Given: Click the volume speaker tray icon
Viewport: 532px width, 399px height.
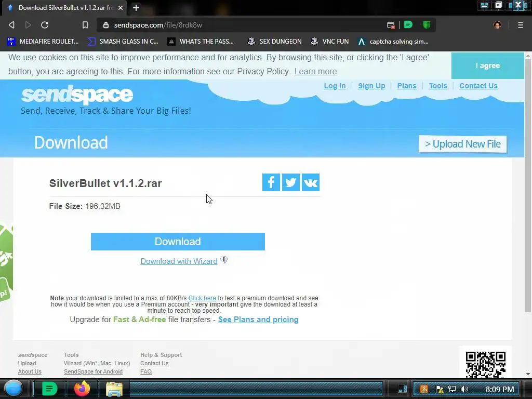Looking at the screenshot, I should click(x=464, y=389).
